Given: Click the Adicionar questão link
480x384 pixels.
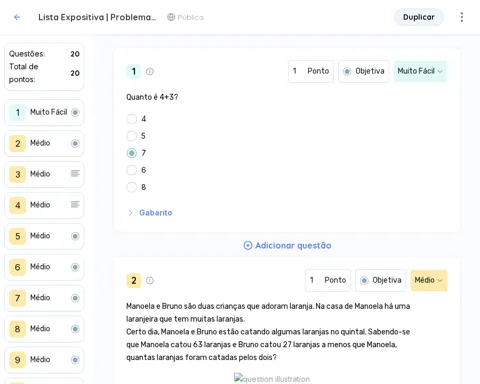Looking at the screenshot, I should [x=287, y=246].
